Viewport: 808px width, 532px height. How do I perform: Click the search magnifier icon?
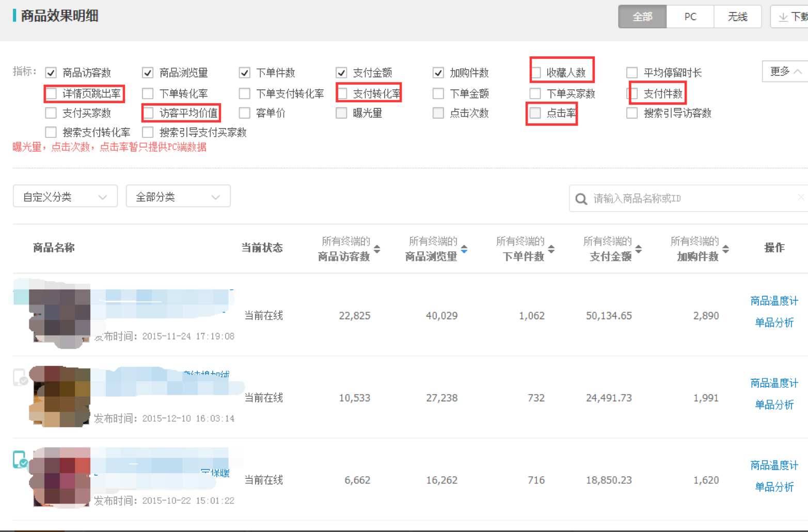coord(581,199)
